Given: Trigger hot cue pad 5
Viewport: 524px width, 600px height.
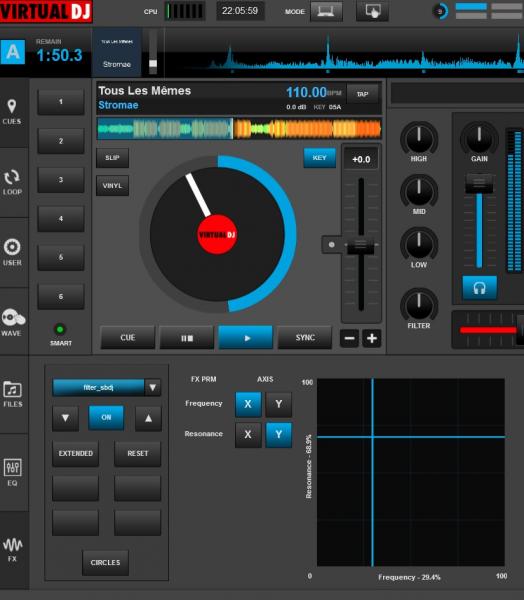Looking at the screenshot, I should 60,257.
